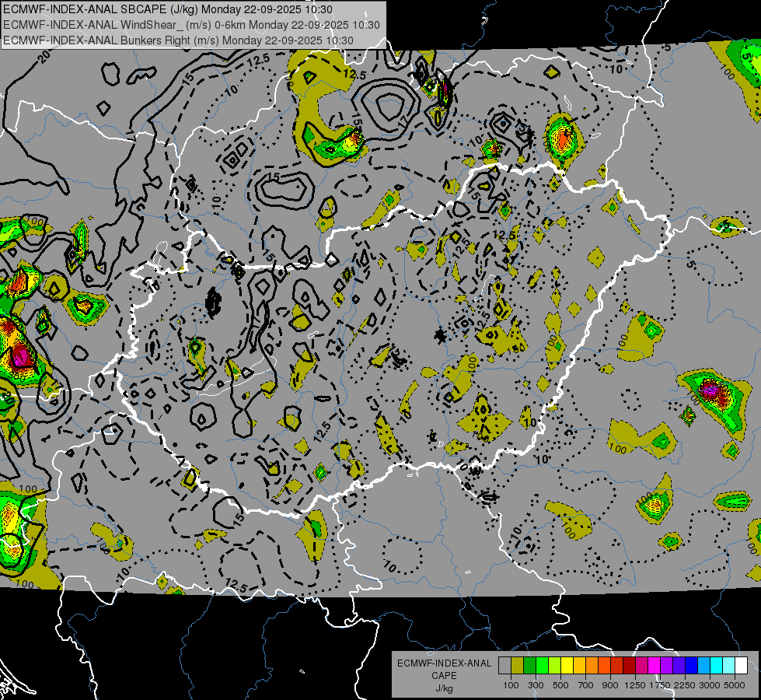Select the WindShear 0-6km title line
Image resolution: width=761 pixels, height=700 pixels.
(x=191, y=24)
